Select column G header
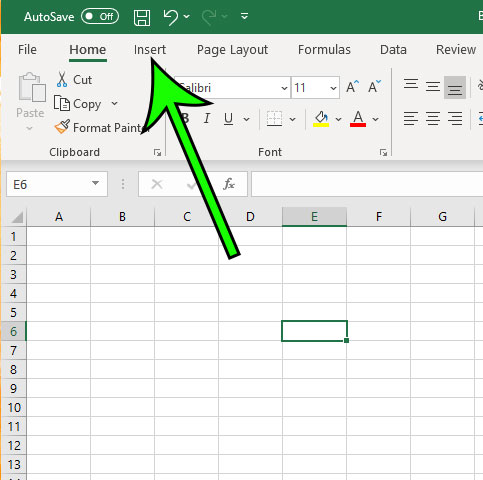This screenshot has width=483, height=480. tap(442, 217)
